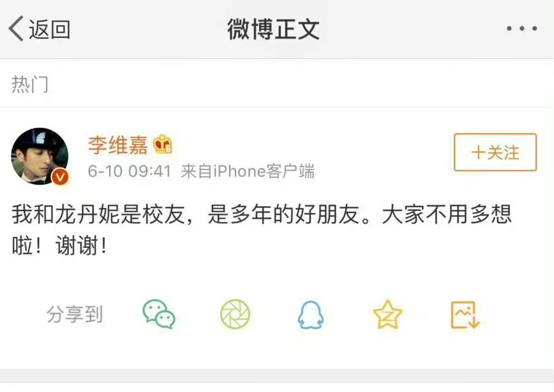Open the 来自iPhone客户端 source link
This screenshot has width=554, height=392.
[247, 171]
